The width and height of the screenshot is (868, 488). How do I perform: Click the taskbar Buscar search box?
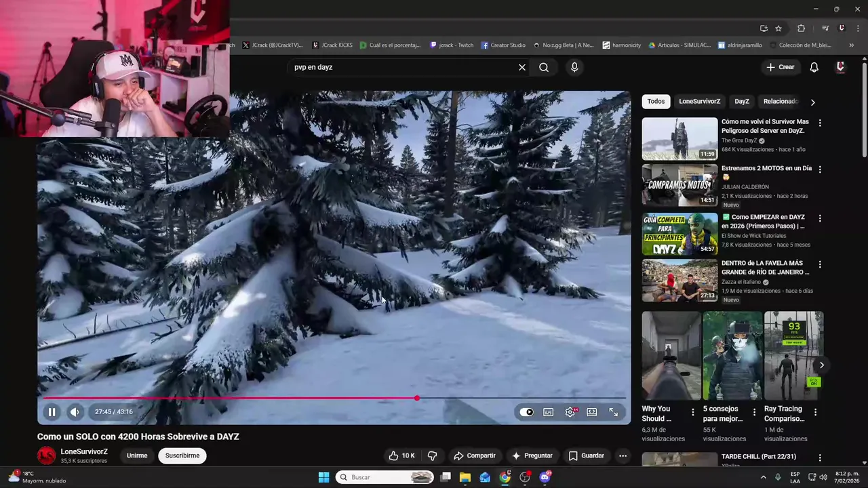pyautogui.click(x=384, y=477)
